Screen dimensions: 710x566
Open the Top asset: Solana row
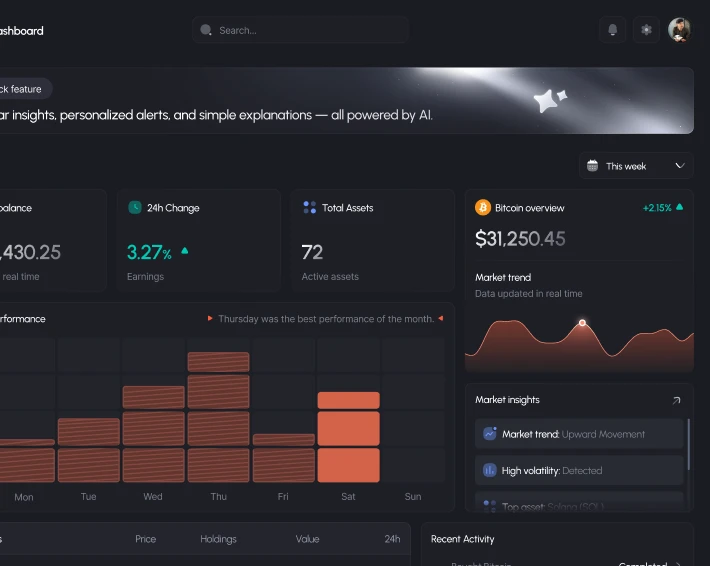(x=579, y=502)
